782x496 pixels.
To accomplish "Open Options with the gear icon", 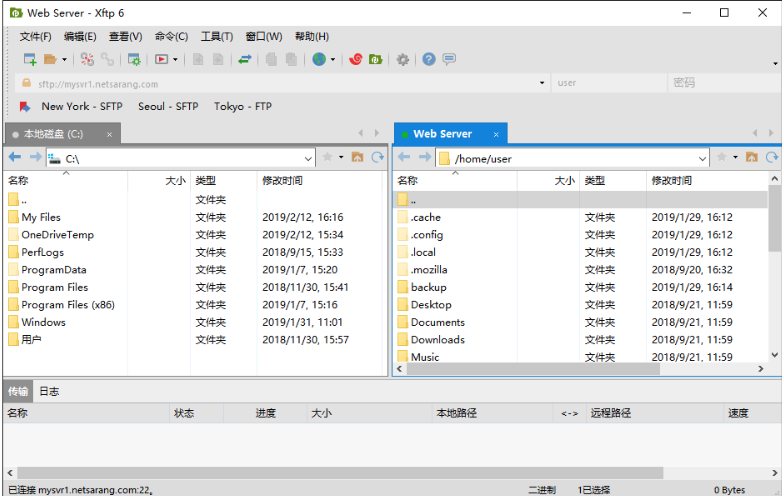I will point(402,60).
